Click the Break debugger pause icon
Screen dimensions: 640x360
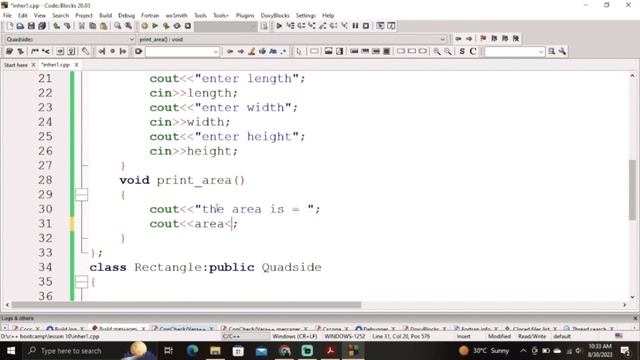[355, 26]
